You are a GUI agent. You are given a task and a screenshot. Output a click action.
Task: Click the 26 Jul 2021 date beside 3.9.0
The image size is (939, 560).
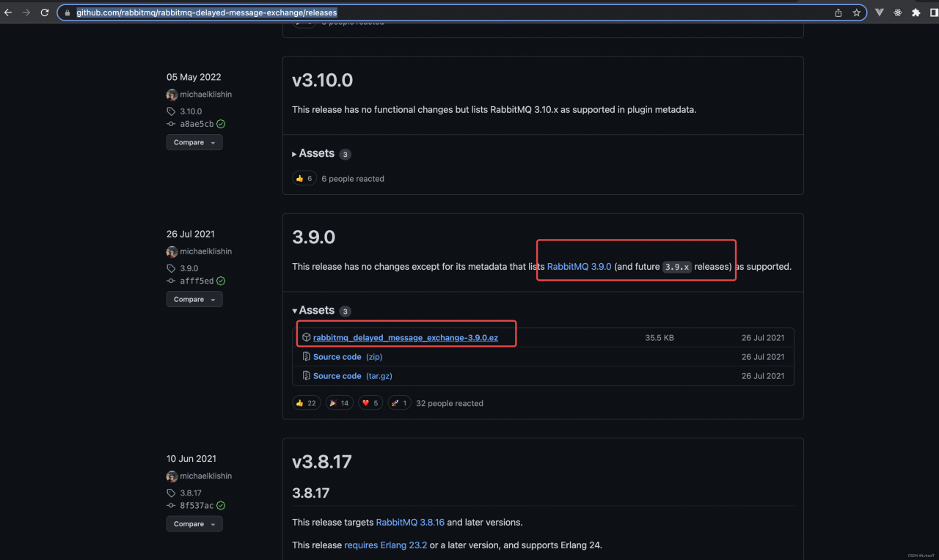(x=191, y=234)
